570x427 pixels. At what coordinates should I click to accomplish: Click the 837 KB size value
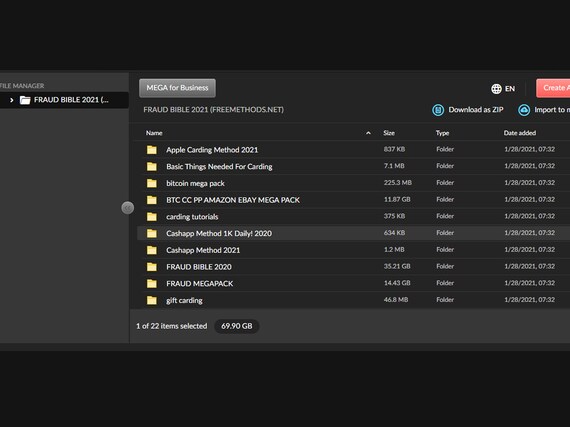pos(394,149)
